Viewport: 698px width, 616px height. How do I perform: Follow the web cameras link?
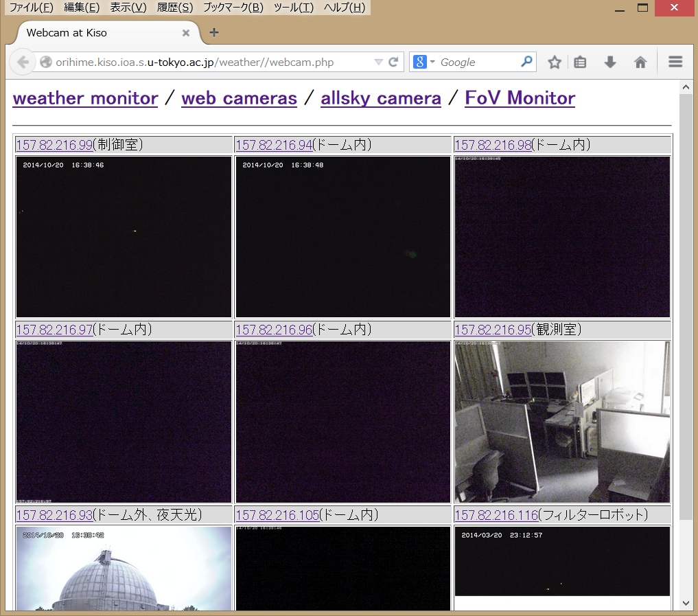(239, 98)
